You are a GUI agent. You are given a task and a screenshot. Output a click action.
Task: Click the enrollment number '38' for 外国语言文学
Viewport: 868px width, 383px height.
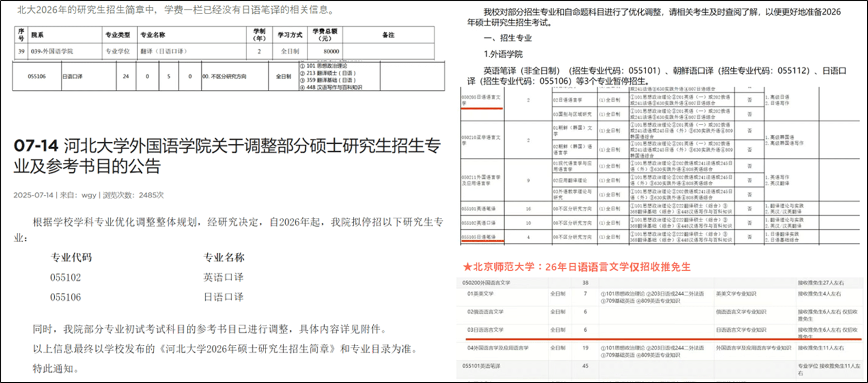585,283
